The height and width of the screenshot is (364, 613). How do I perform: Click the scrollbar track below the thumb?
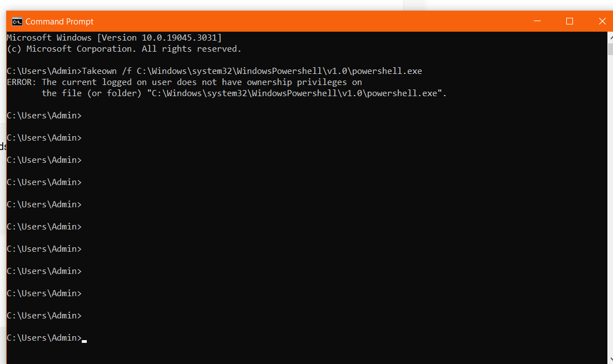tap(610, 203)
